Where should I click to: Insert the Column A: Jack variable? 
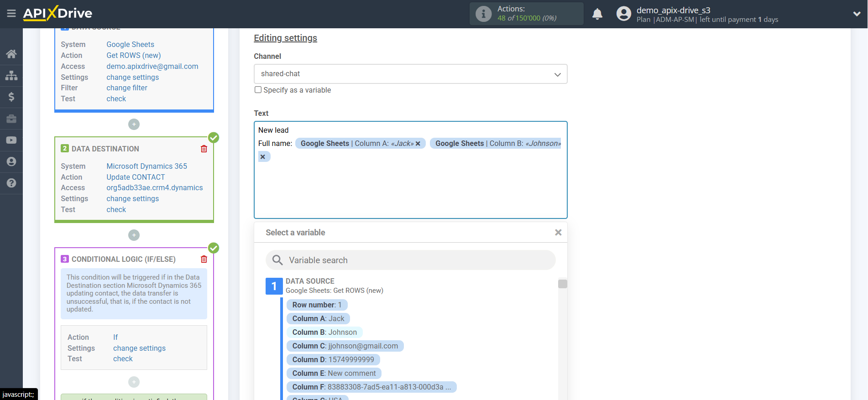coord(318,318)
